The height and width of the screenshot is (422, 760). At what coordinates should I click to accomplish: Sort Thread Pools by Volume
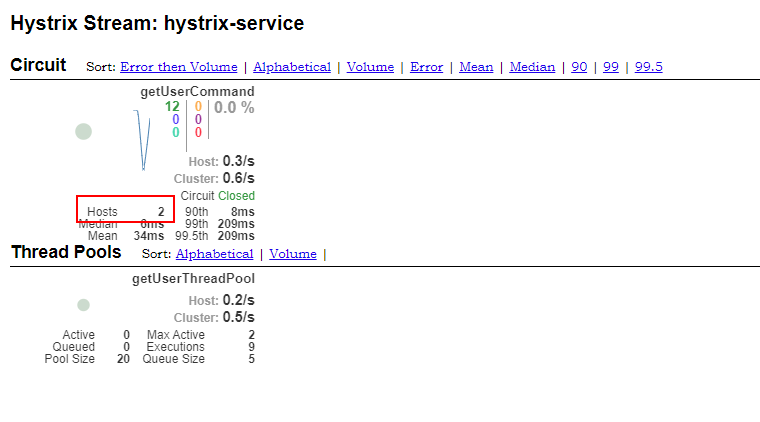click(x=293, y=254)
